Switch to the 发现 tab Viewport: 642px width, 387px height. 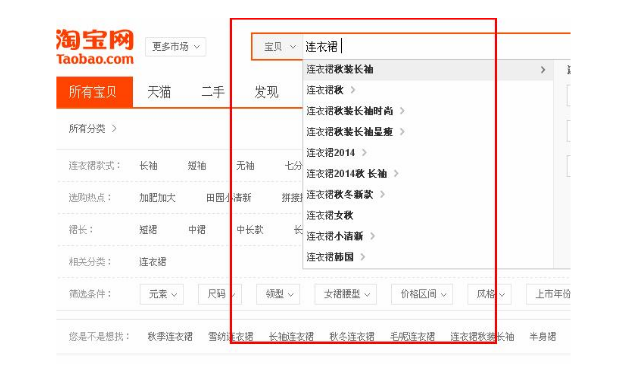coord(267,92)
